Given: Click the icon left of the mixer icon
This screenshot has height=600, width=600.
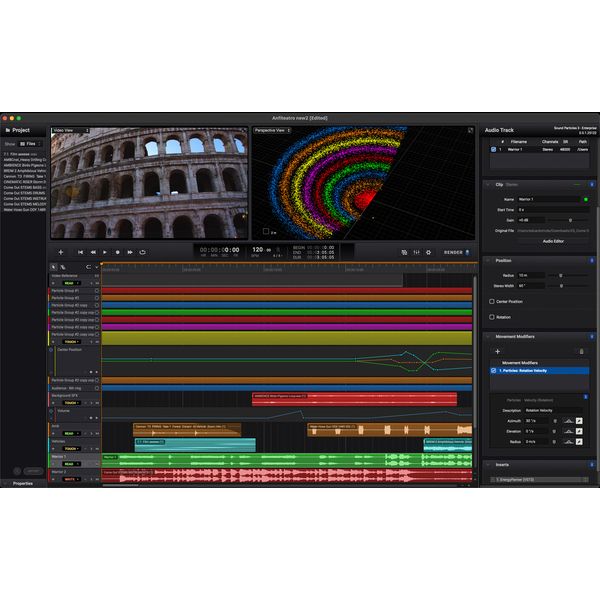Looking at the screenshot, I should point(404,252).
